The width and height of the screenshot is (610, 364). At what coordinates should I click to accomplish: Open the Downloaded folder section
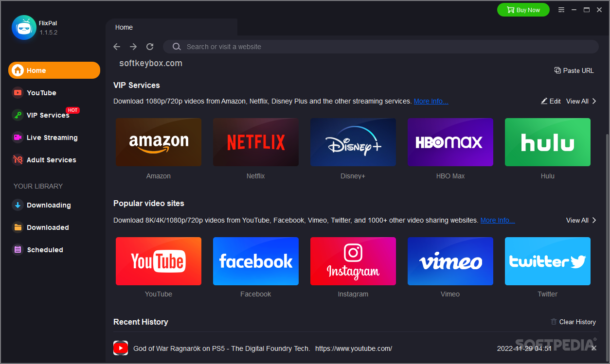click(x=47, y=227)
